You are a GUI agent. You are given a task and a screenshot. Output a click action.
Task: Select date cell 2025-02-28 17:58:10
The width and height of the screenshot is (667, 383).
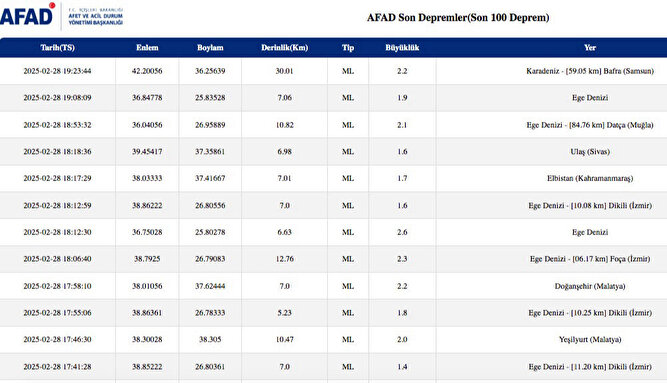tap(57, 286)
